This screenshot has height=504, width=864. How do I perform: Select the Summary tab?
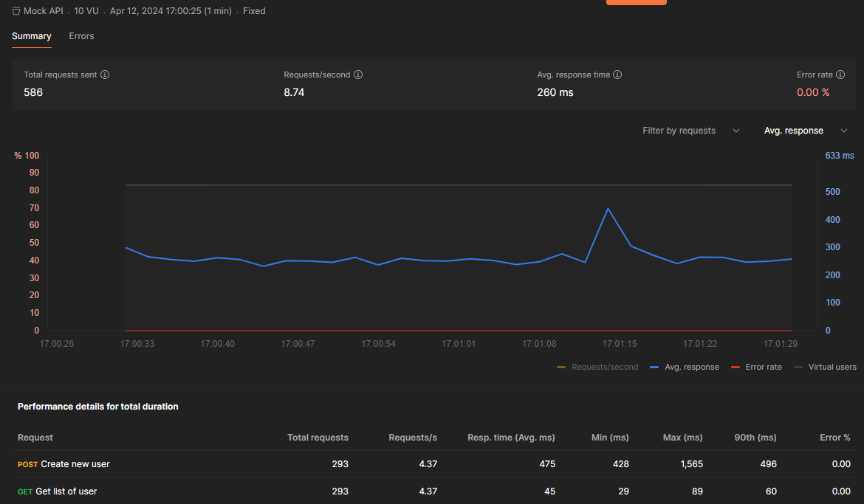[31, 35]
